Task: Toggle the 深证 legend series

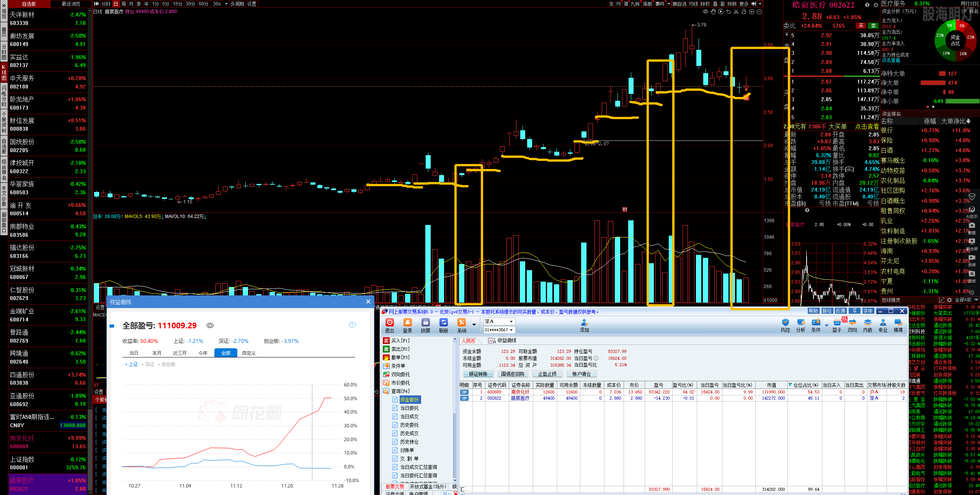Action: pyautogui.click(x=148, y=364)
